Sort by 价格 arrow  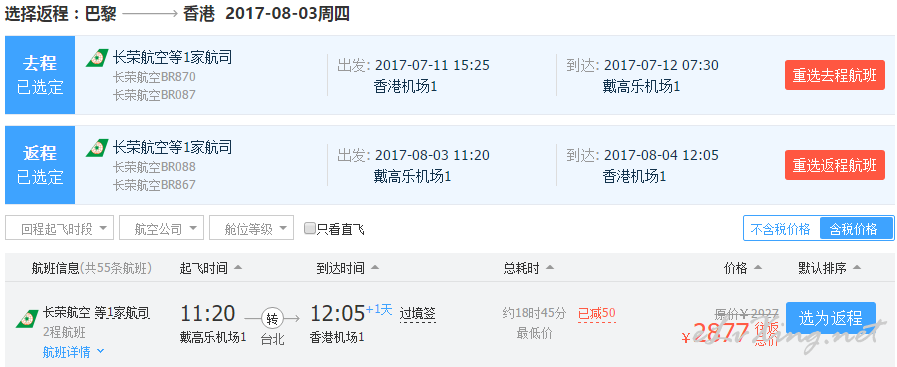click(758, 268)
